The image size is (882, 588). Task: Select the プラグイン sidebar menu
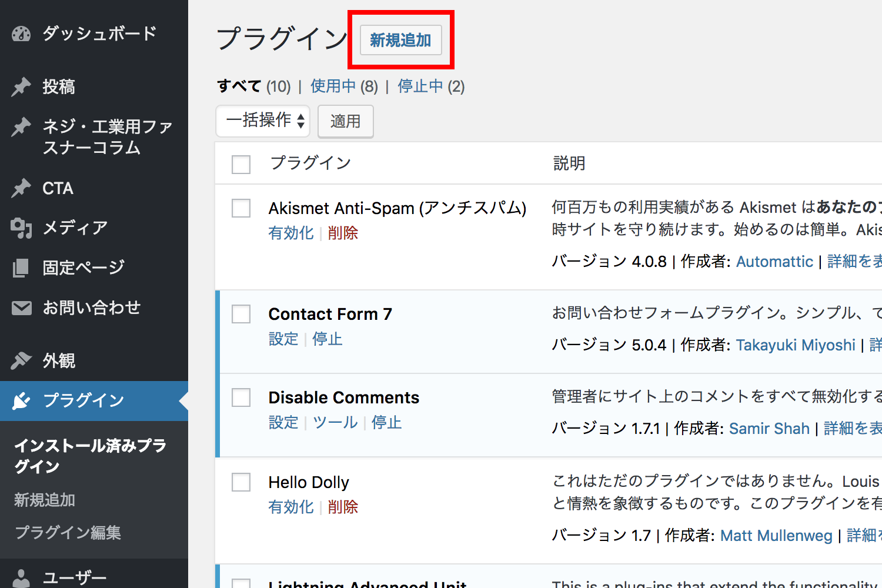click(x=94, y=400)
